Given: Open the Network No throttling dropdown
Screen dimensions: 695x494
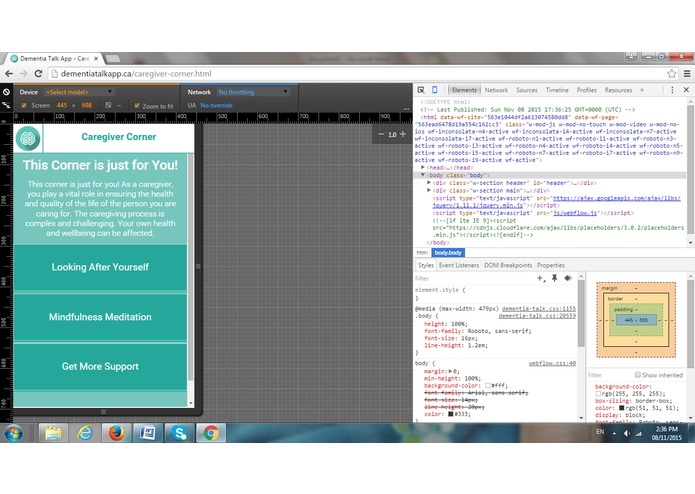Looking at the screenshot, I should 253,92.
